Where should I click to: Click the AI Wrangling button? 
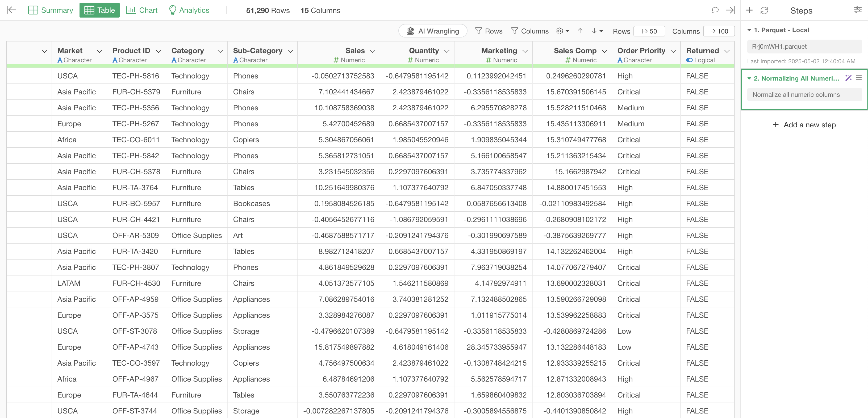pos(433,31)
